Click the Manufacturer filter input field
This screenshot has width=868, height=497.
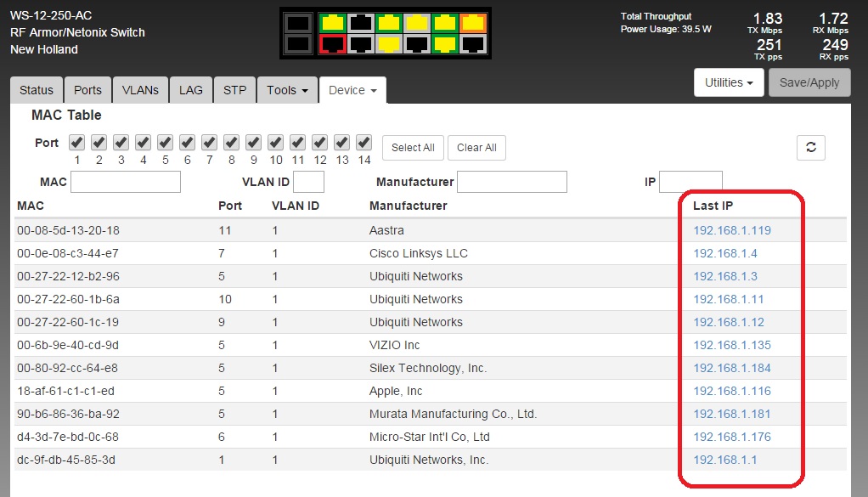(x=512, y=182)
